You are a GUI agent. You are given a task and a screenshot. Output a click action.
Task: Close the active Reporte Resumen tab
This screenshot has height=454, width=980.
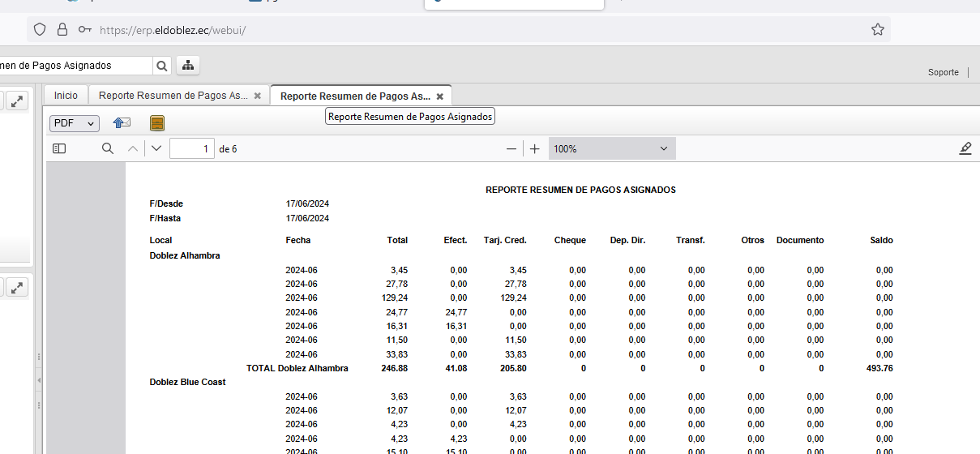(440, 96)
